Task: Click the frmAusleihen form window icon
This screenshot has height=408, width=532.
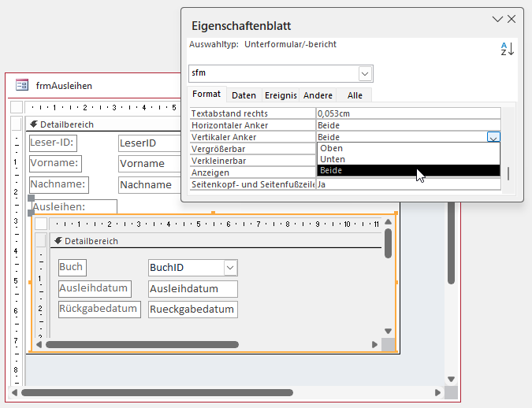Action: coord(22,85)
